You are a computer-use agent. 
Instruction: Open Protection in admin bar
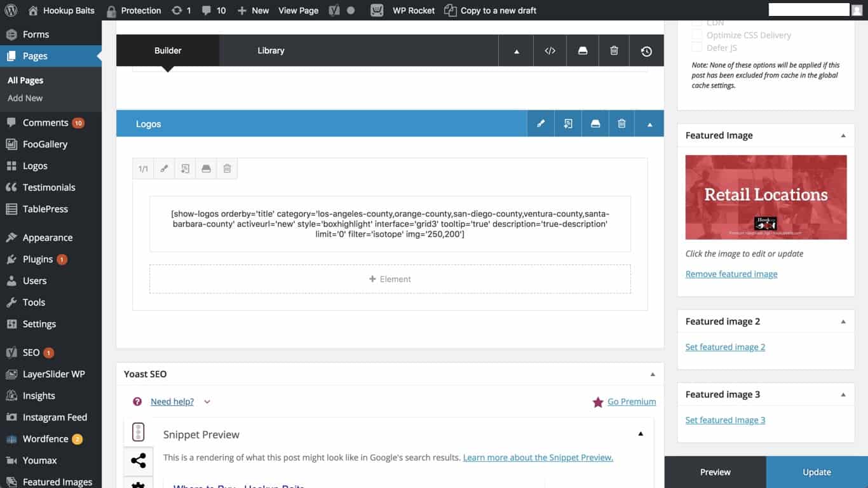point(133,10)
